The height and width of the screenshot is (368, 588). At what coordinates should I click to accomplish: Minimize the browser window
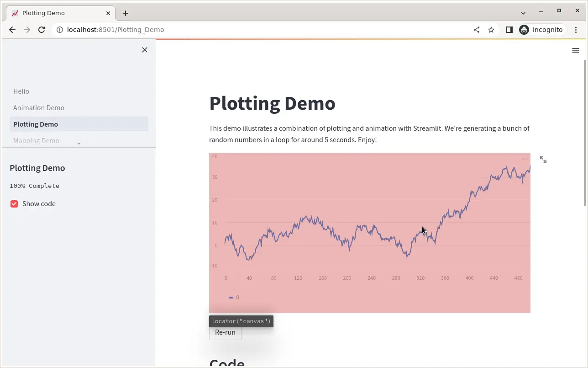tap(541, 11)
